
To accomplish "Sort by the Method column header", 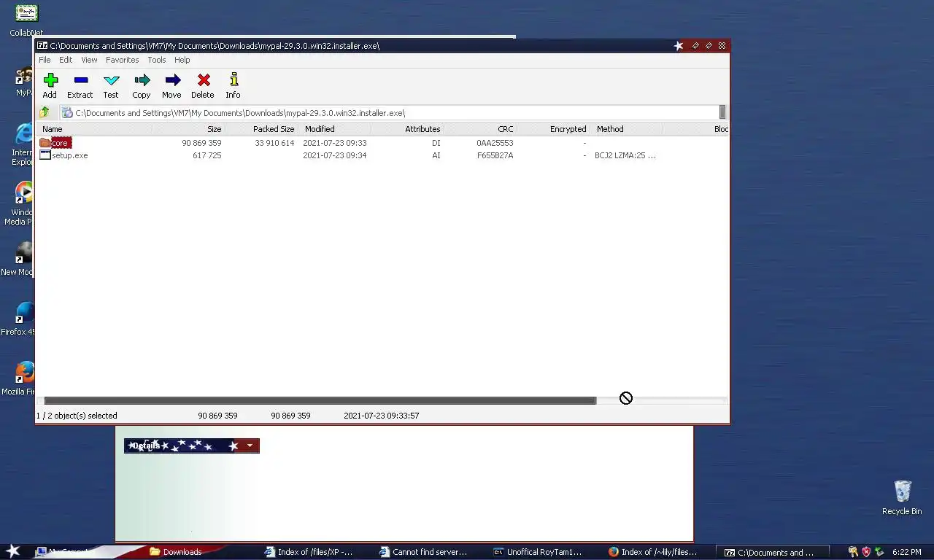I will point(627,129).
